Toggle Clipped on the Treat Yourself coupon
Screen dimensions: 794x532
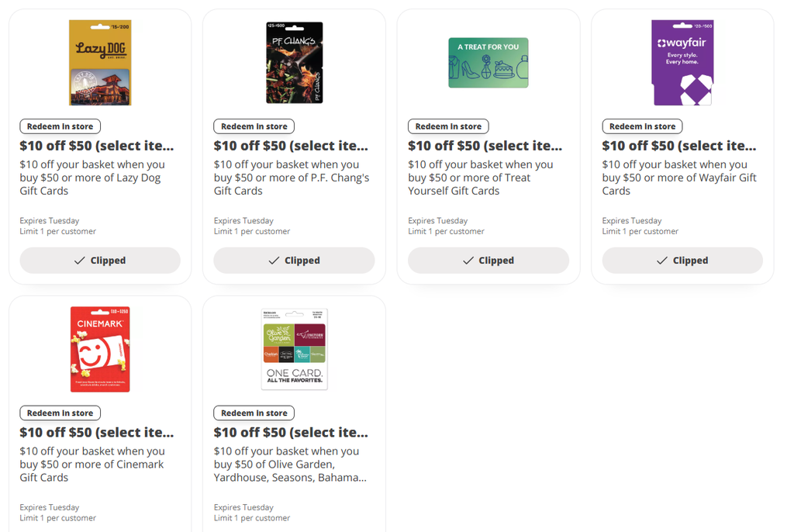(x=488, y=261)
